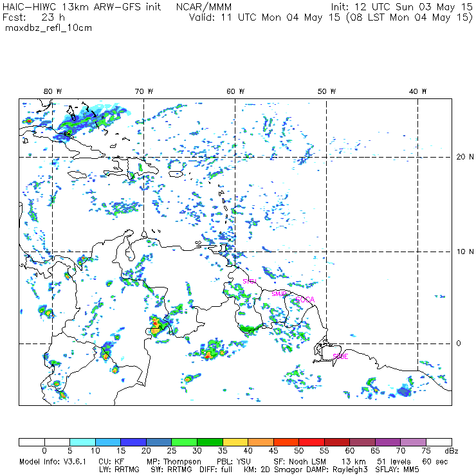Click the "SW: RRTMG" text

coord(172,470)
